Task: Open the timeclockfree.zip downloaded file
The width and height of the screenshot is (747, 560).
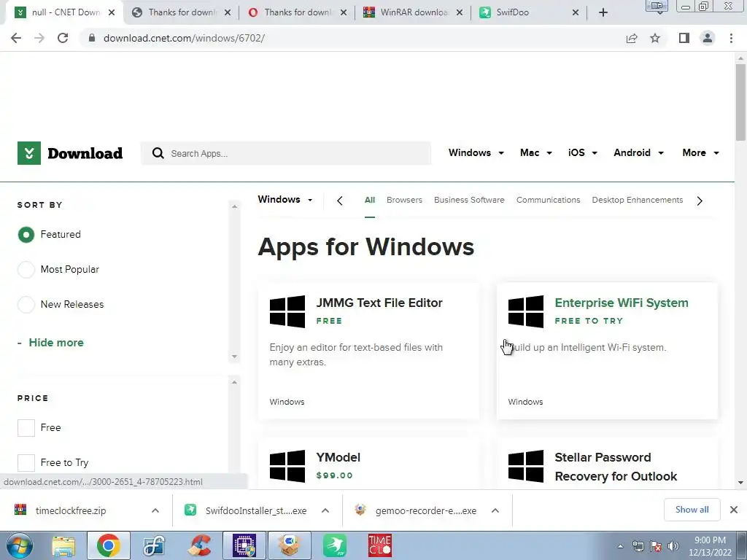Action: 71,510
